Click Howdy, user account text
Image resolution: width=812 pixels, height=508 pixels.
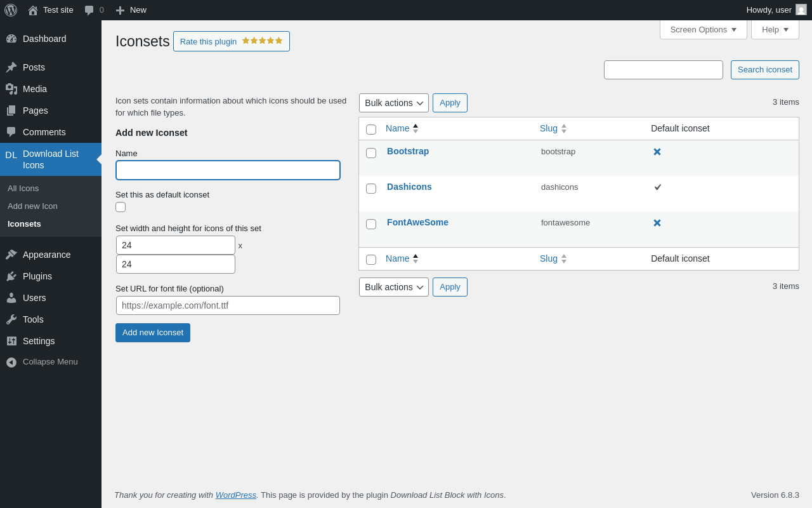tap(769, 10)
